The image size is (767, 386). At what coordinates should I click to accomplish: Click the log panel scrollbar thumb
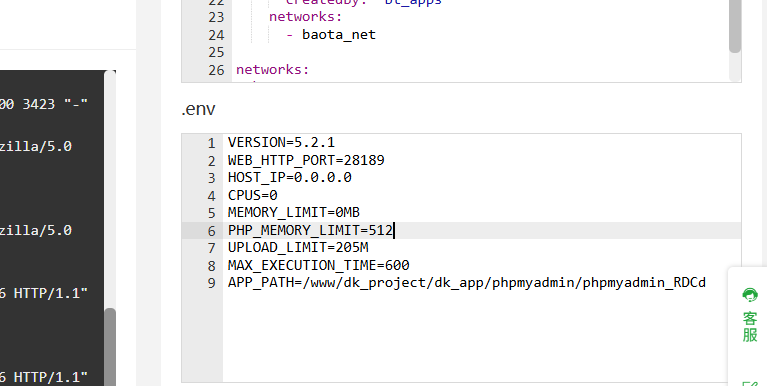110,346
